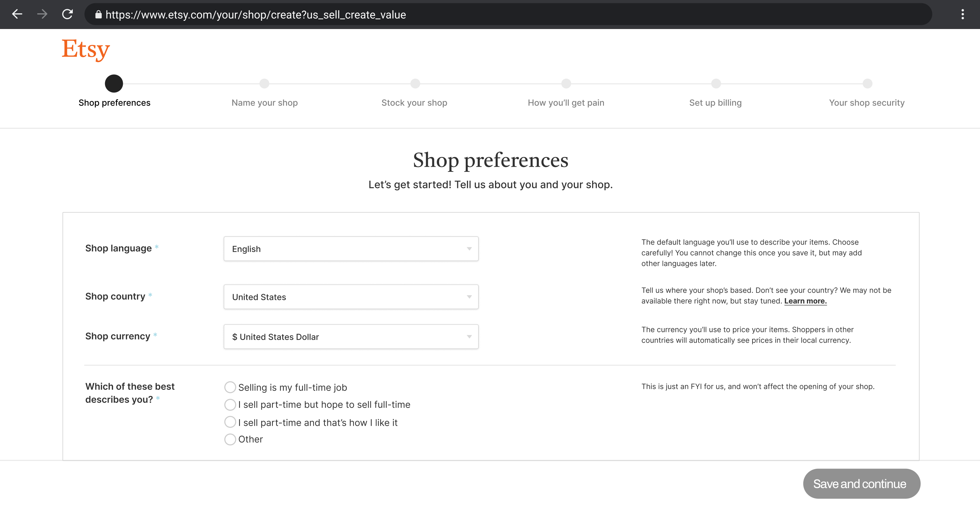The height and width of the screenshot is (507, 980).
Task: Select the Your shop security step dot
Action: pyautogui.click(x=867, y=83)
